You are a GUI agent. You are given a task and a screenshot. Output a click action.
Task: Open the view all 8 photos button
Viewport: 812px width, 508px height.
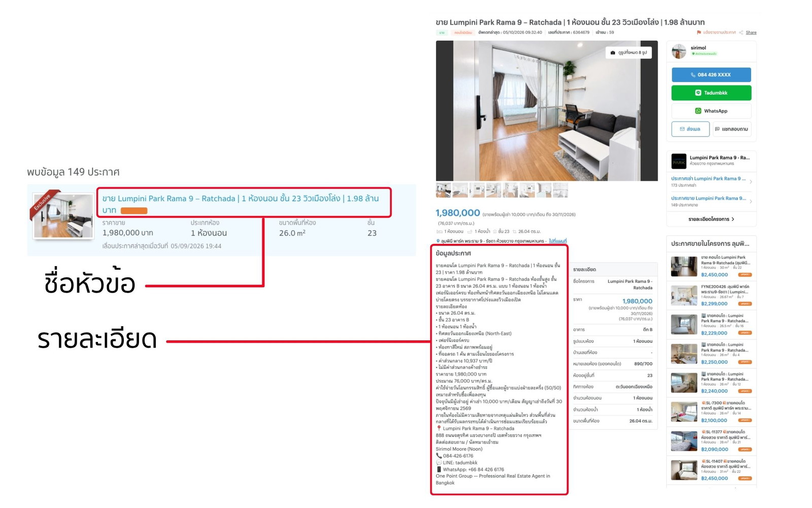point(628,52)
